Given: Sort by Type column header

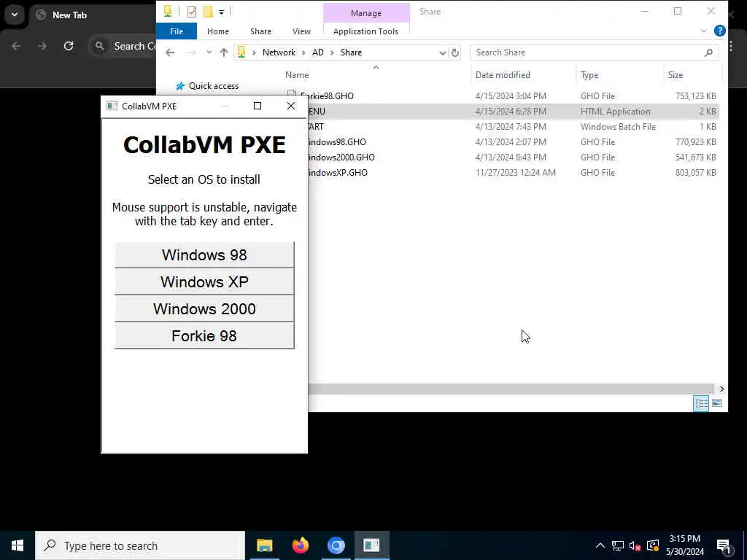Looking at the screenshot, I should point(589,75).
